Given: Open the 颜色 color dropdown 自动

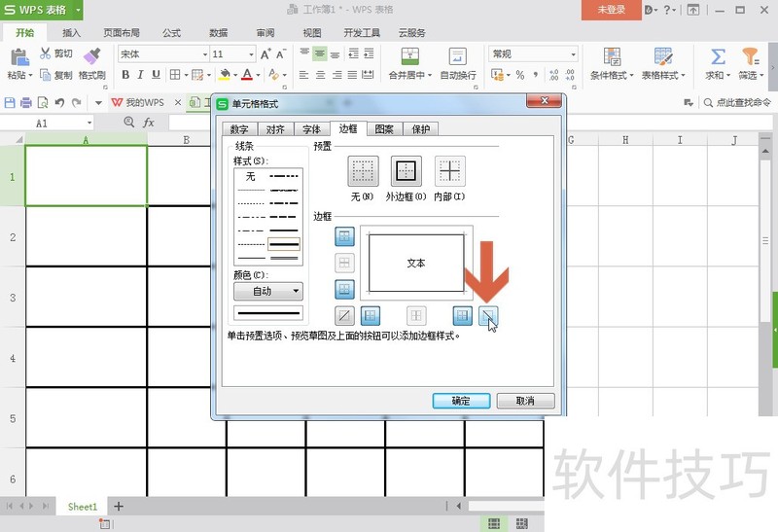Looking at the screenshot, I should (268, 292).
